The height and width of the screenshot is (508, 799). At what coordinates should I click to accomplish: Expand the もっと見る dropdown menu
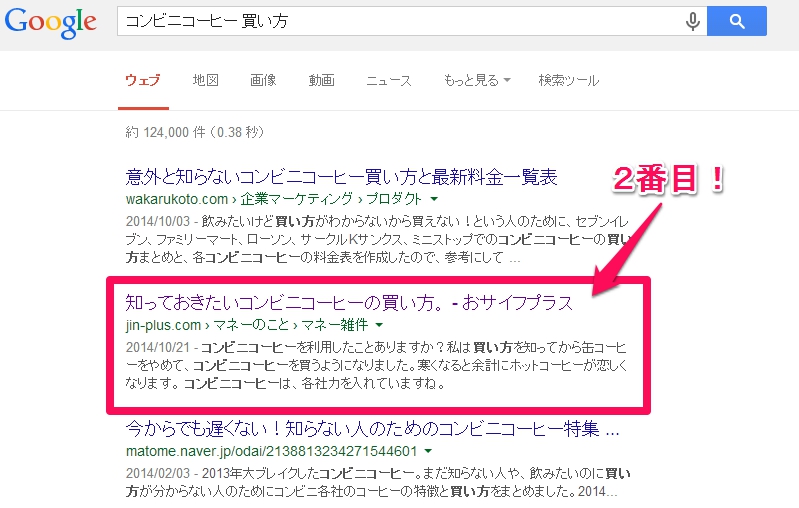click(x=477, y=80)
